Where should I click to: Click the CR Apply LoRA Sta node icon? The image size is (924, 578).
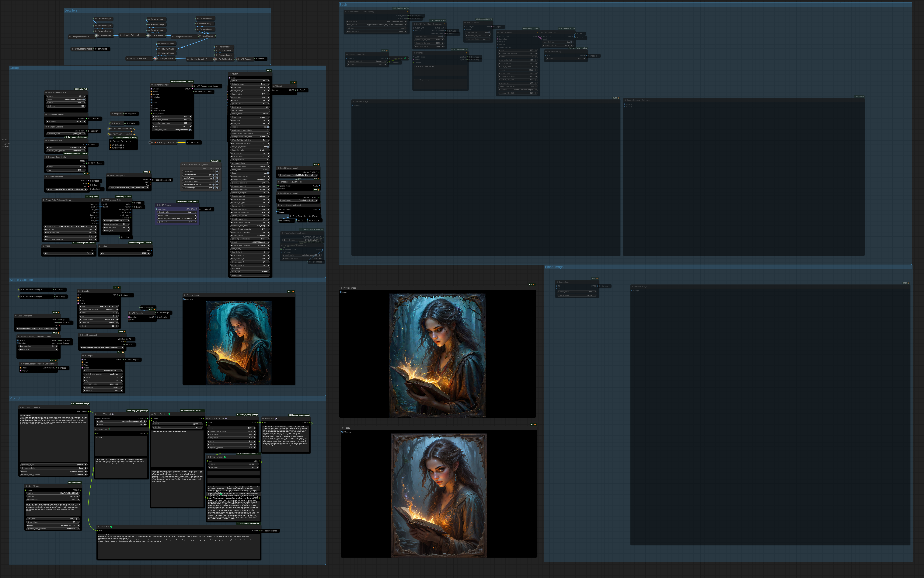156,143
